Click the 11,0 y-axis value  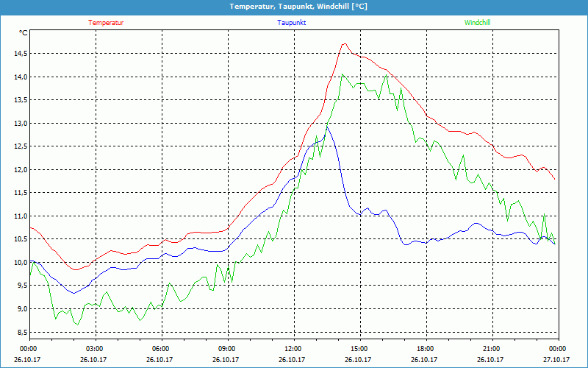21,216
